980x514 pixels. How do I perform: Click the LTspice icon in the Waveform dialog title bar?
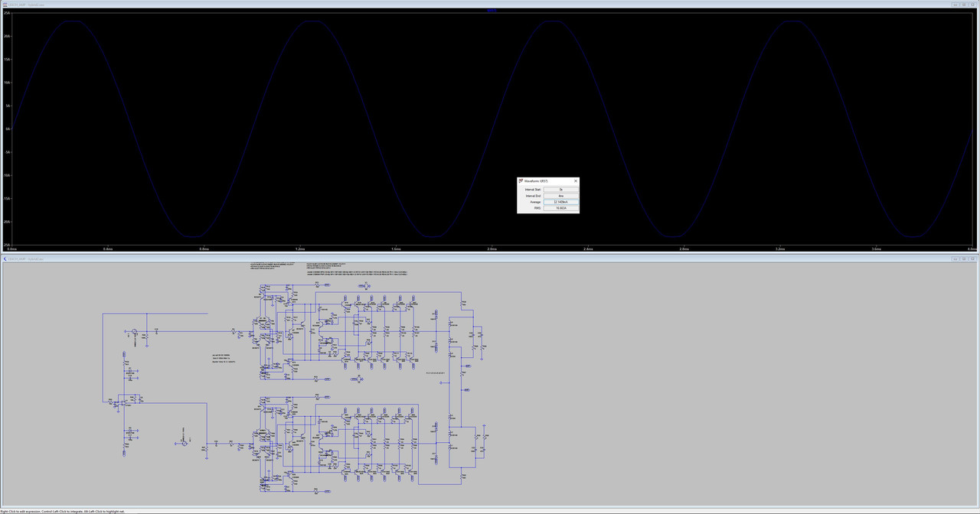click(x=521, y=181)
